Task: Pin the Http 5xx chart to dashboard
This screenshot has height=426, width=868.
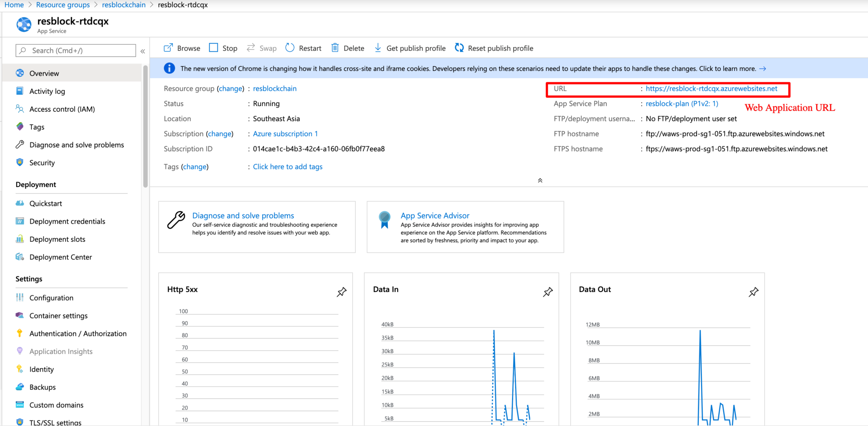Action: (342, 292)
